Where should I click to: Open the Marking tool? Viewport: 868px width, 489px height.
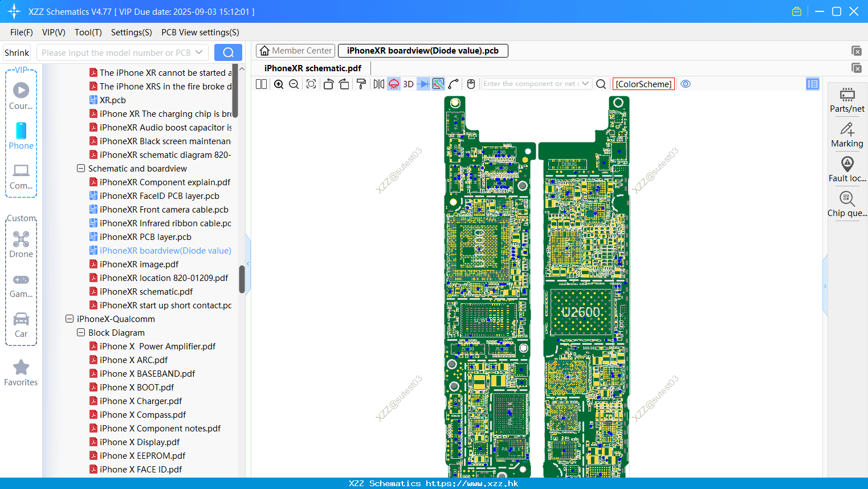[x=847, y=135]
